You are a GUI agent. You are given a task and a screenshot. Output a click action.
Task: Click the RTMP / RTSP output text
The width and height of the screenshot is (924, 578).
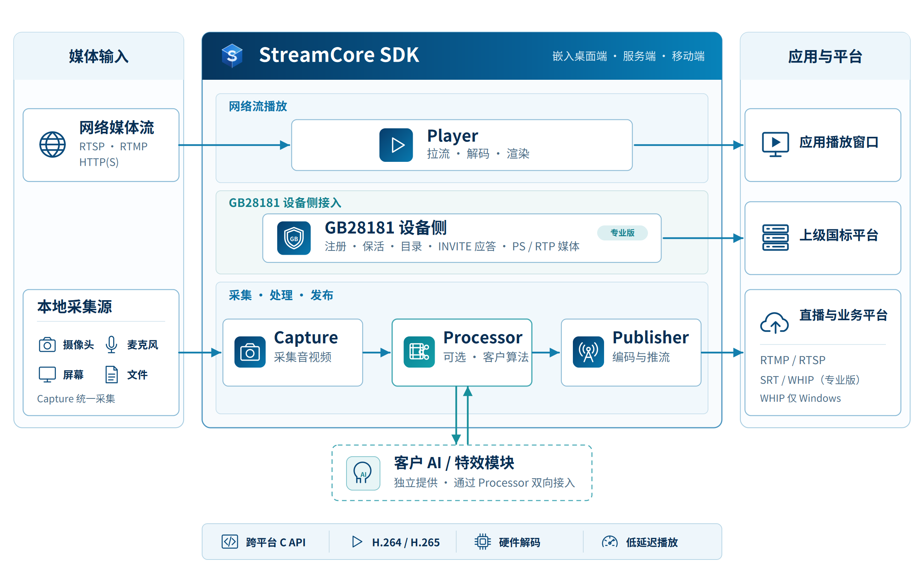(793, 360)
